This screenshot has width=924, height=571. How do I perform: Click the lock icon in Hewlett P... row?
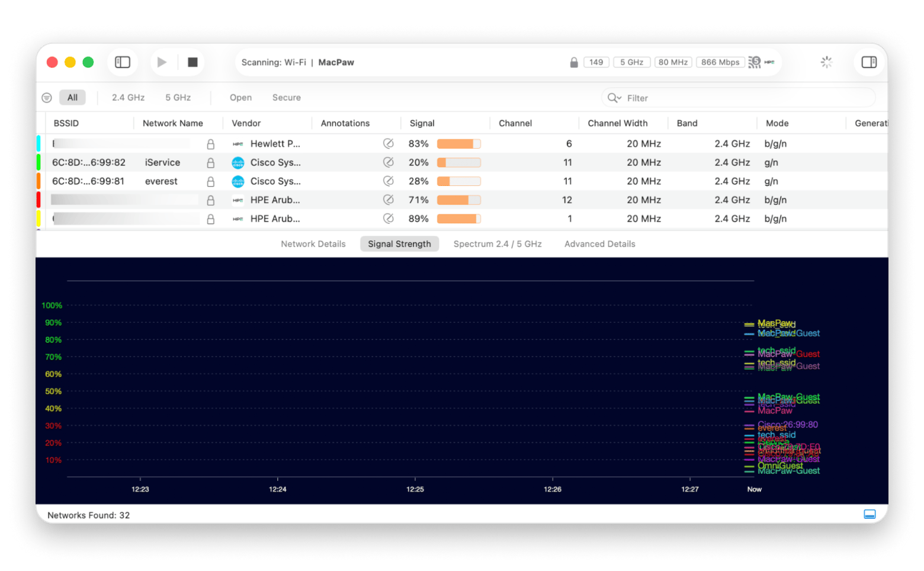coord(210,144)
